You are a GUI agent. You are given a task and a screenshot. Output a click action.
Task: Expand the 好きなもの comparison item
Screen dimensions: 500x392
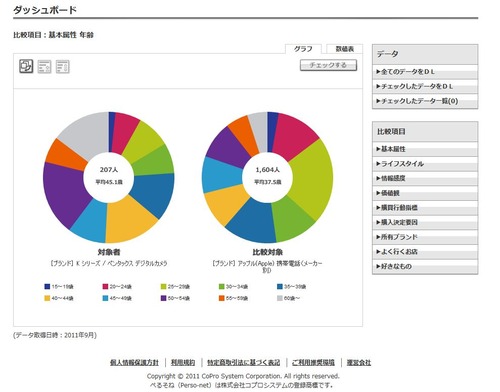[x=425, y=266]
